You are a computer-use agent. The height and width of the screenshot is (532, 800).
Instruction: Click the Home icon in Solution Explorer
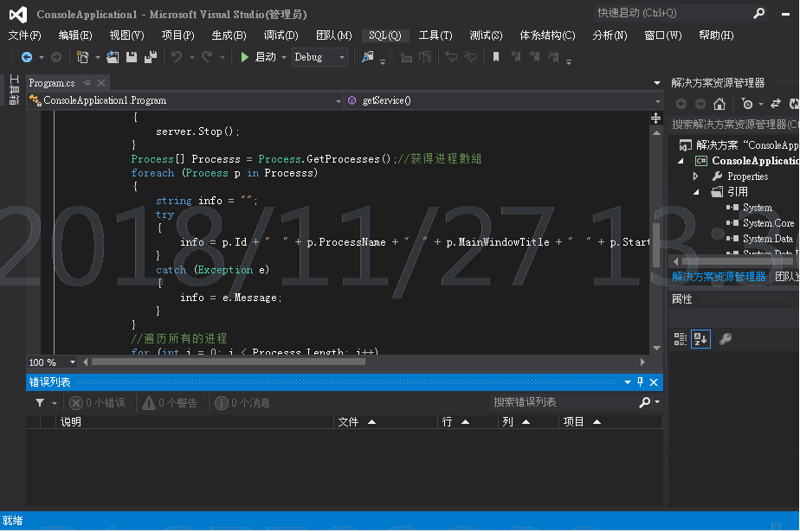click(719, 104)
